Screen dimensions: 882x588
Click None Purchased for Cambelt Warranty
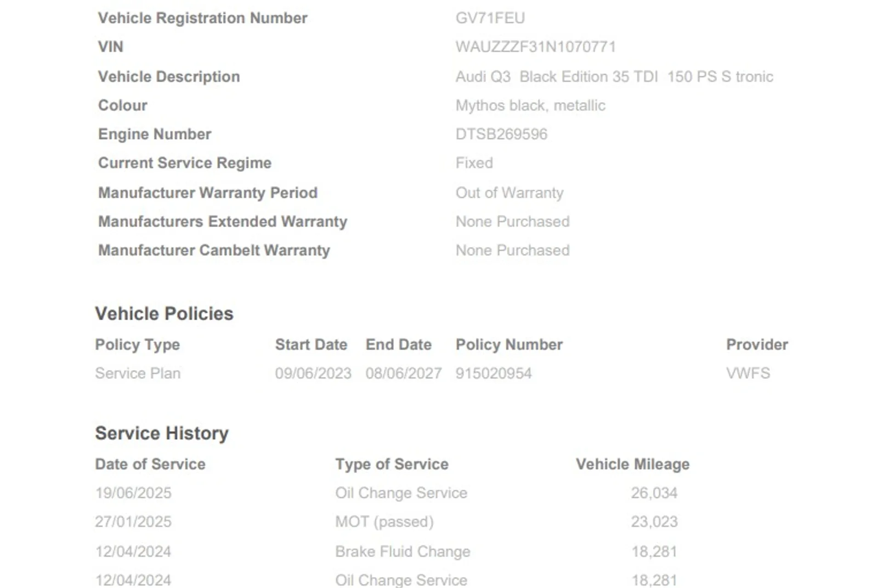pos(512,250)
